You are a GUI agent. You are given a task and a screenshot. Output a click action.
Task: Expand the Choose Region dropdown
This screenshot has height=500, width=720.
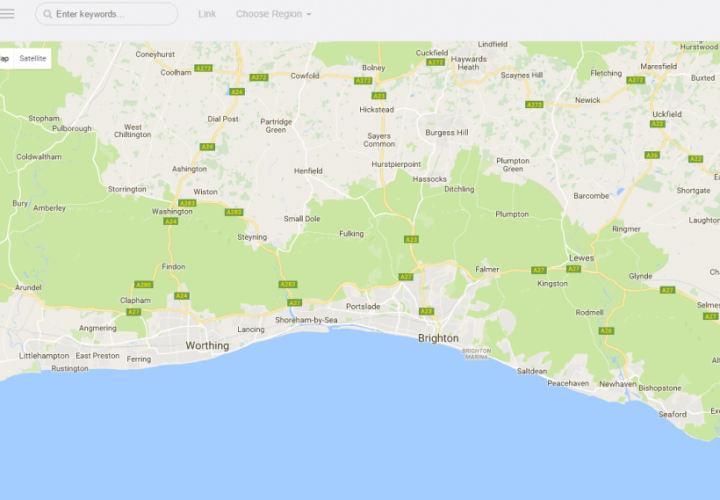coord(274,14)
